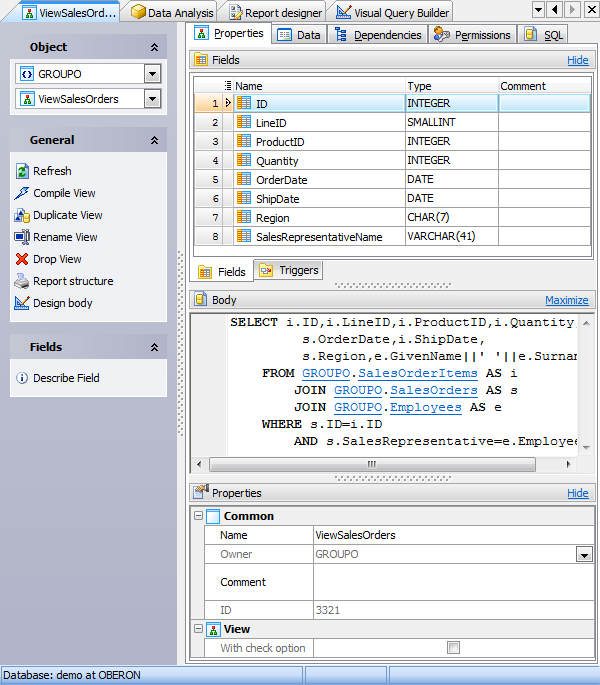The image size is (600, 685).
Task: Click the Comment column header
Action: coord(545,86)
